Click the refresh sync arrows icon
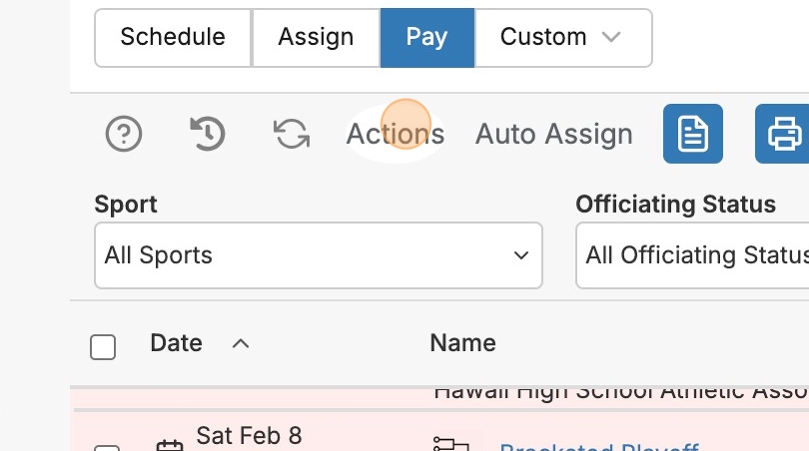Screen dimensions: 809x451 (292, 134)
